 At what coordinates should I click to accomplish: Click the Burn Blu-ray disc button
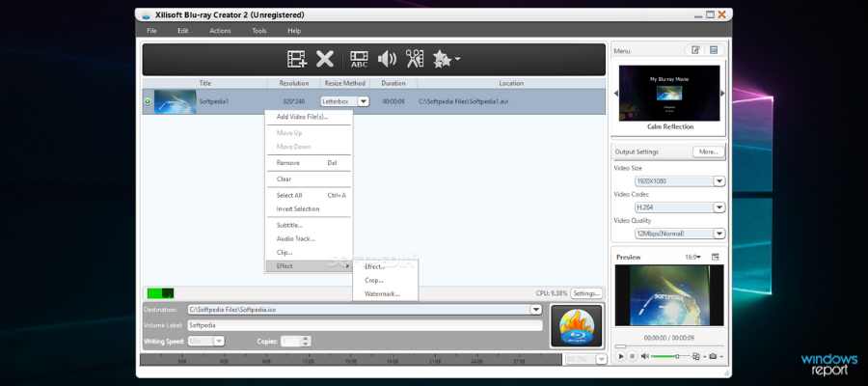point(577,326)
